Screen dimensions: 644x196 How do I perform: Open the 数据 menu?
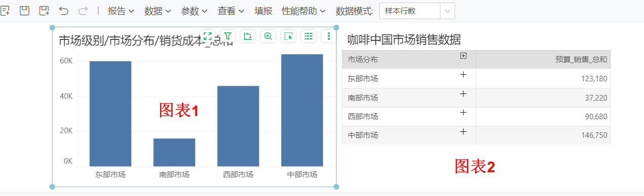tap(158, 11)
